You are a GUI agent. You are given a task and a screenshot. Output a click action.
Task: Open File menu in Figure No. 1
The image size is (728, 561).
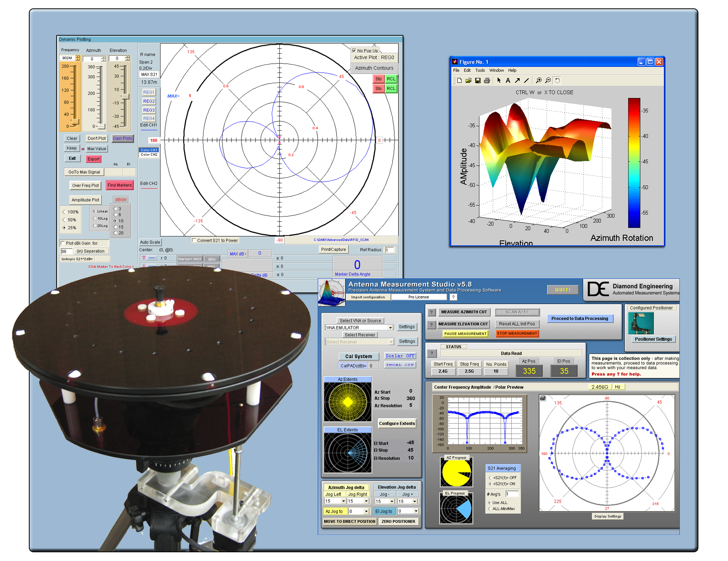456,70
